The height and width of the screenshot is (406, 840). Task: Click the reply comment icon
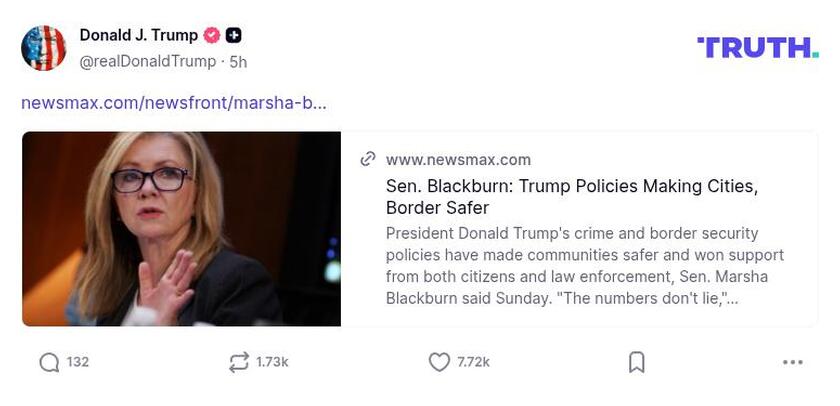click(49, 362)
